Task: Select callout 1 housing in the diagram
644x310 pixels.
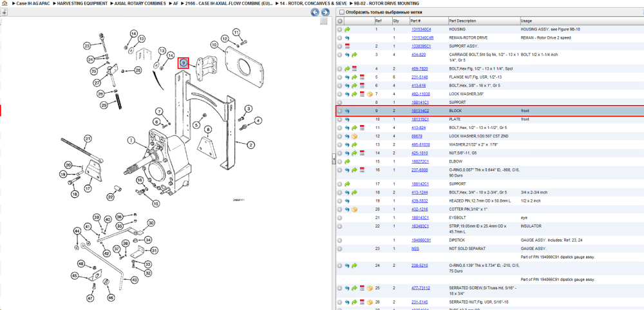Action: point(131,141)
